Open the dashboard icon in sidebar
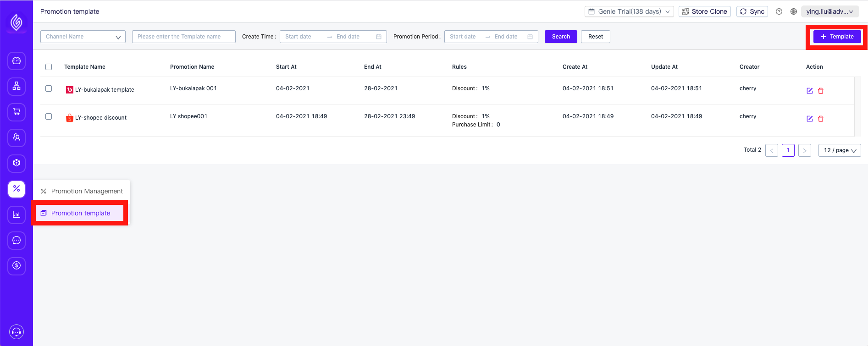This screenshot has height=346, width=868. [x=17, y=61]
